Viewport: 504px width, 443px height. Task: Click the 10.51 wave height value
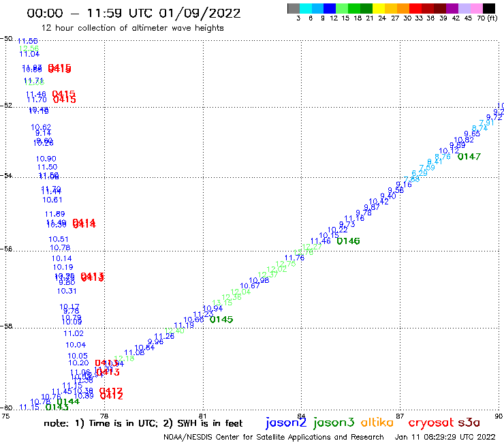point(59,239)
